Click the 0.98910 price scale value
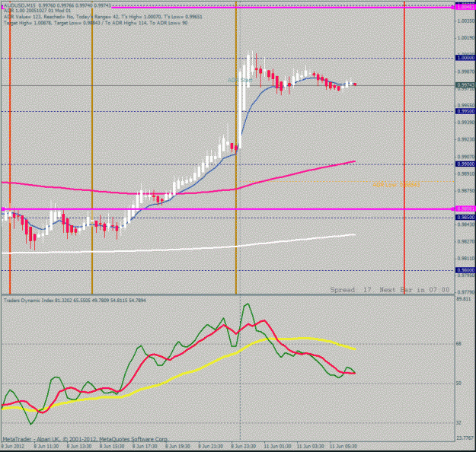The width and height of the screenshot is (476, 452). tap(466, 173)
